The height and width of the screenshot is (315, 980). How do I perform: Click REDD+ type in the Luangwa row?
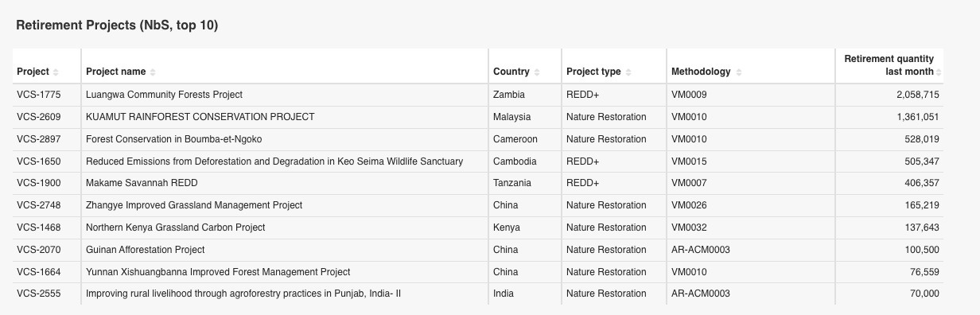pos(583,95)
